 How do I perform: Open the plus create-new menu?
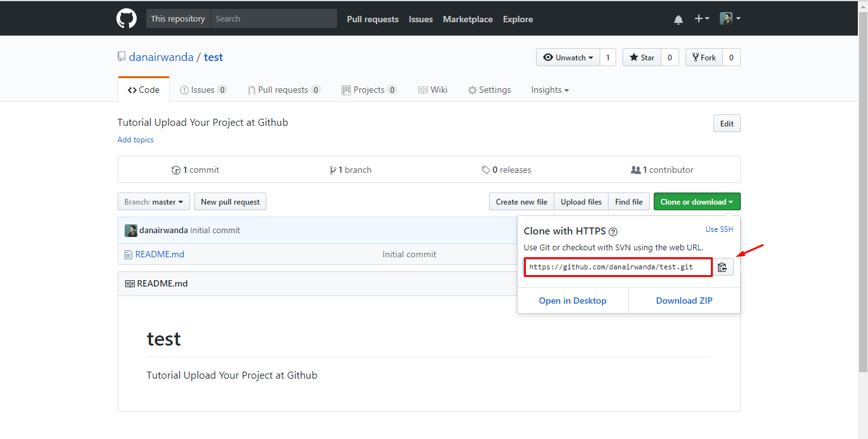click(x=701, y=19)
